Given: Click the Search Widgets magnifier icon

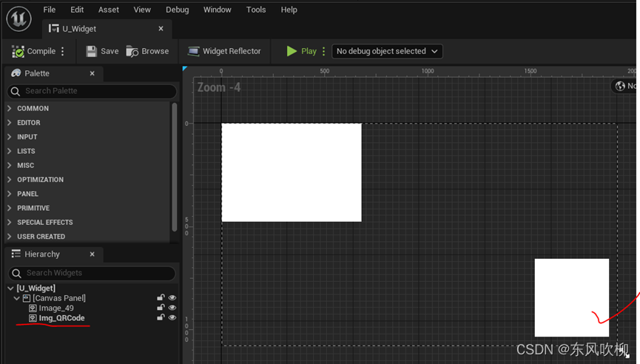Looking at the screenshot, I should [17, 273].
